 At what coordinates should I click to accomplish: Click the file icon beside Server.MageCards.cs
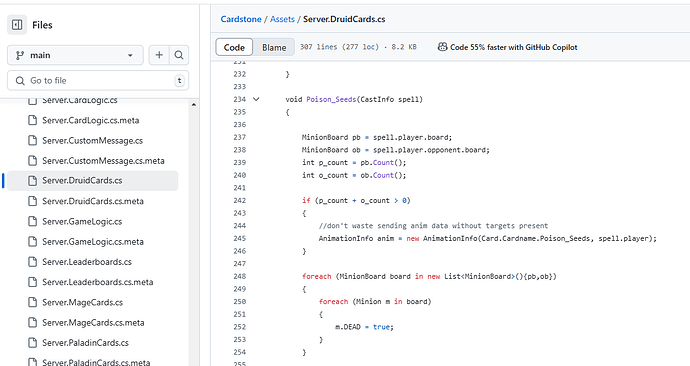pyautogui.click(x=33, y=302)
